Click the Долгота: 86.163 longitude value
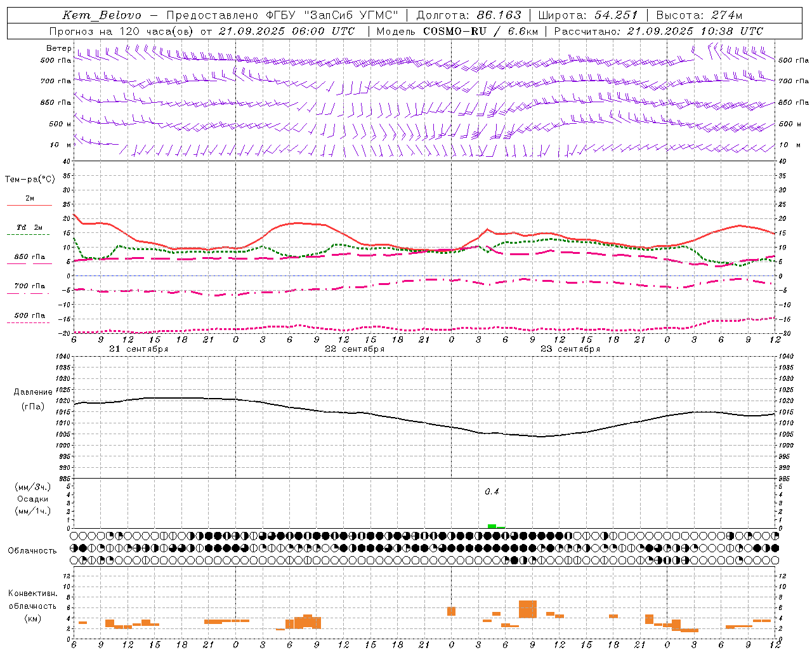The width and height of the screenshot is (812, 650). pos(468,15)
